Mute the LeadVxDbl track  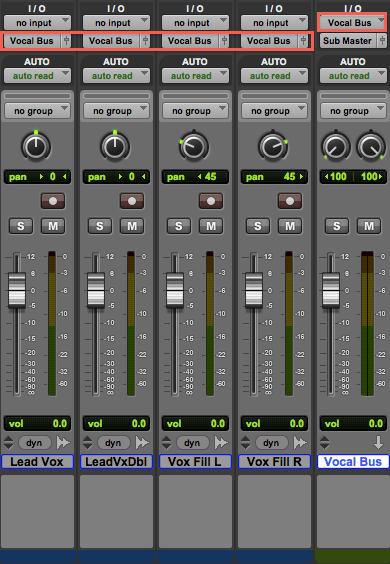point(132,226)
